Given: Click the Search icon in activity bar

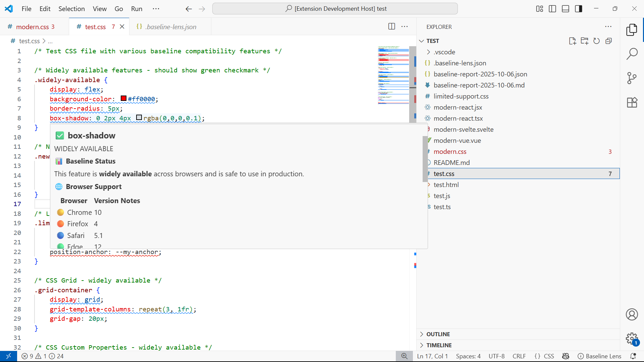Looking at the screenshot, I should pyautogui.click(x=632, y=54).
